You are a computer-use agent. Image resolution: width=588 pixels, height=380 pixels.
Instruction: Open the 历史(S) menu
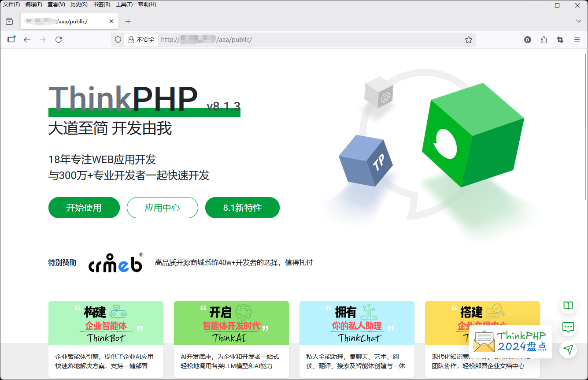(79, 4)
